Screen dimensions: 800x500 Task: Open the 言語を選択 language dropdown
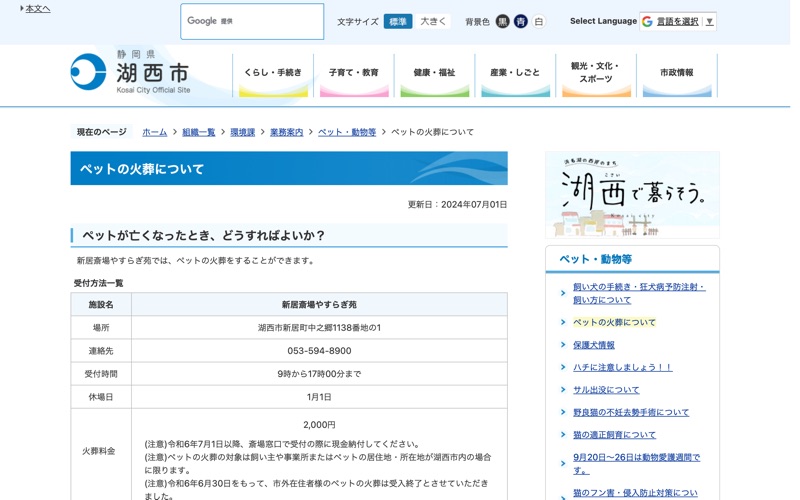tap(678, 21)
